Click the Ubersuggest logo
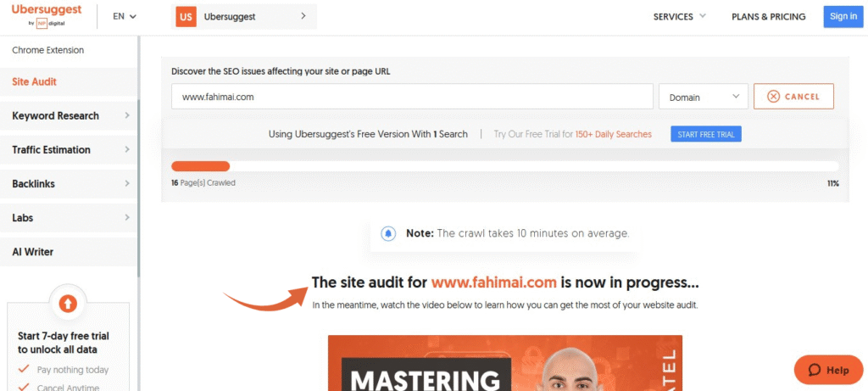The image size is (868, 391). click(x=47, y=16)
